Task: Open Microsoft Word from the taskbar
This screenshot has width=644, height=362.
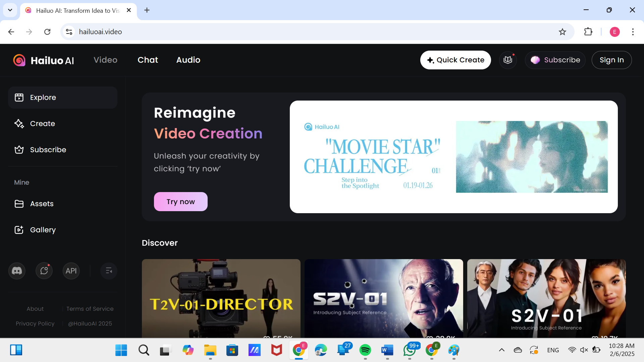Action: [387, 350]
